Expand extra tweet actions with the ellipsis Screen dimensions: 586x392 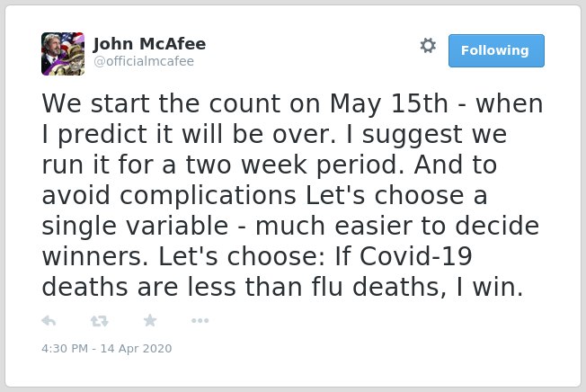coord(200,321)
